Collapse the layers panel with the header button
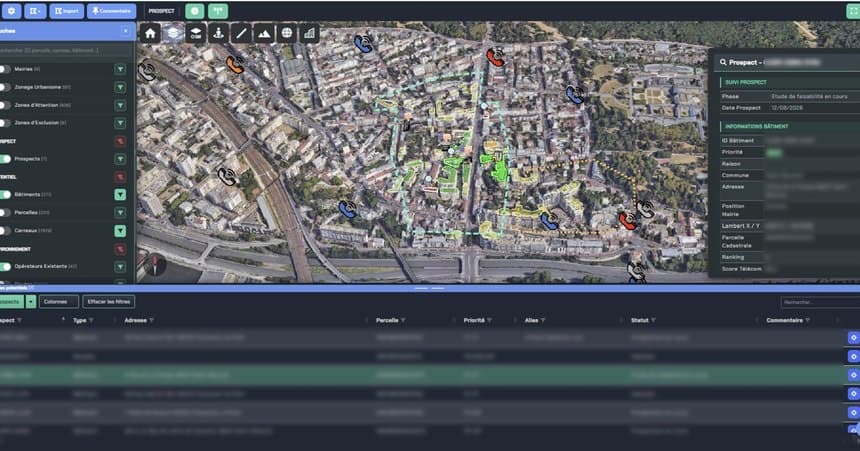 coord(126,31)
